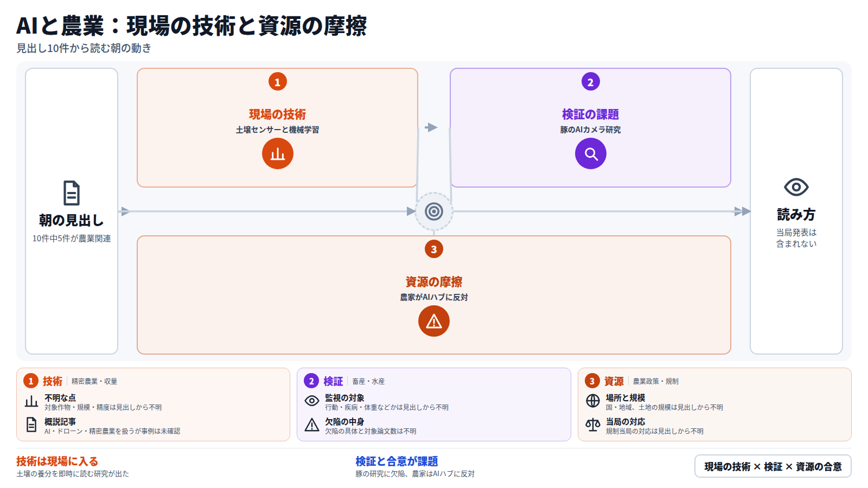Viewport: 868px width, 488px height.
Task: Click the 朝の見出し label
Action: (x=72, y=221)
